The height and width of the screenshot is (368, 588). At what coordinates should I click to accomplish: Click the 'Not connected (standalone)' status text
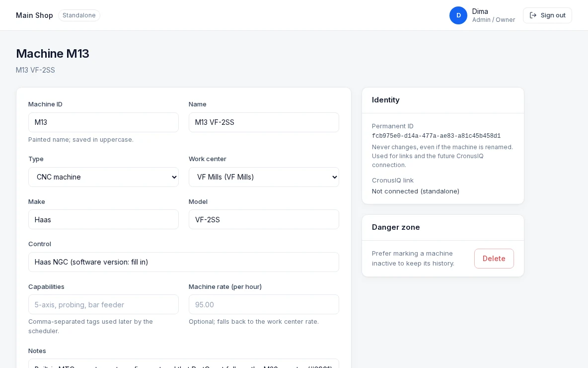click(x=416, y=191)
